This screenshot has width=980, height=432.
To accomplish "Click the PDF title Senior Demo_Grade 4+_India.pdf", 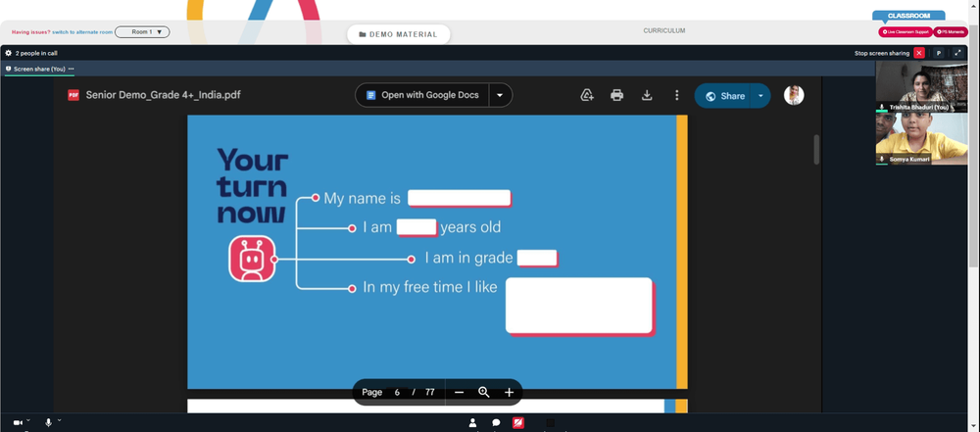I will tap(163, 95).
